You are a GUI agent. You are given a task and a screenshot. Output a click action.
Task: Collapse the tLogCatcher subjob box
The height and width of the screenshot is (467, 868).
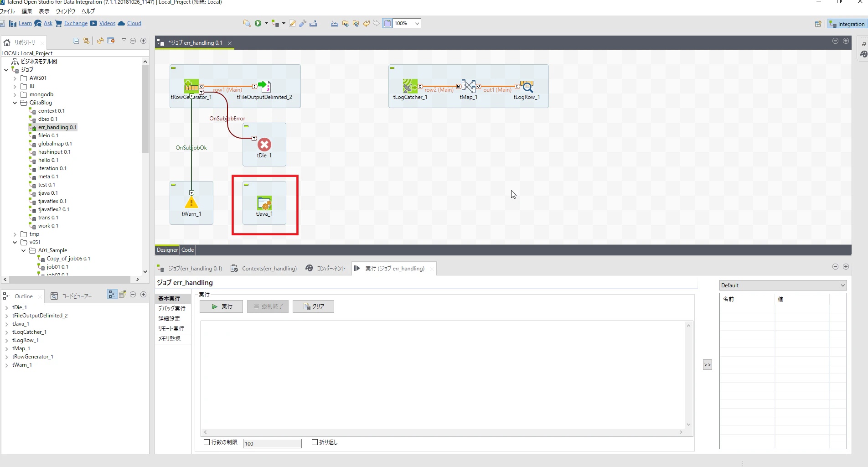tap(392, 68)
